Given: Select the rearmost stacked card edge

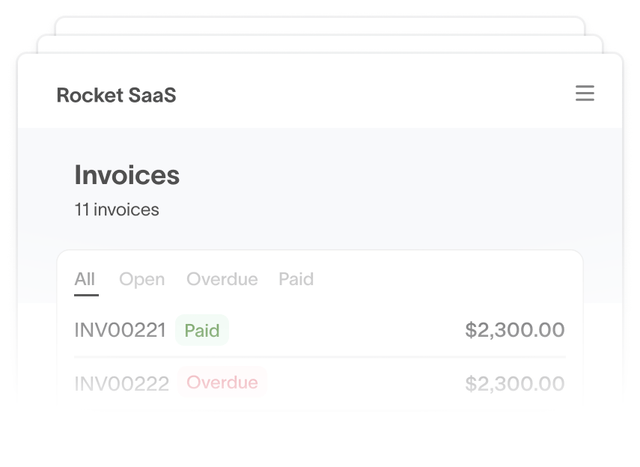Looking at the screenshot, I should (x=320, y=24).
